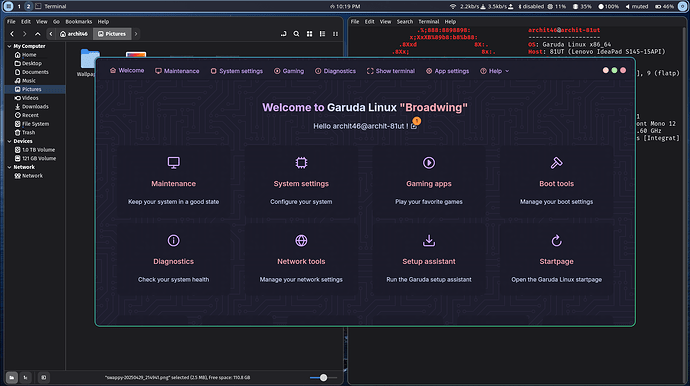The height and width of the screenshot is (386, 690).
Task: Switch to the Gaming tab
Action: tap(289, 71)
